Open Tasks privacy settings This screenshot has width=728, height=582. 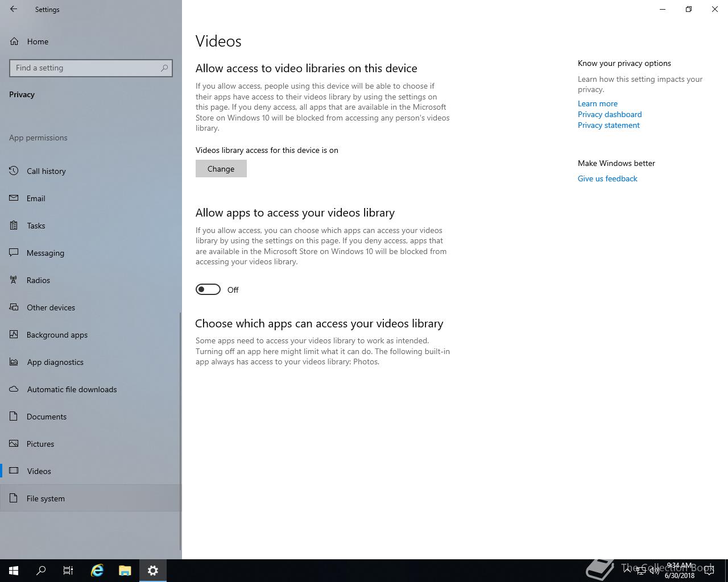pyautogui.click(x=91, y=226)
